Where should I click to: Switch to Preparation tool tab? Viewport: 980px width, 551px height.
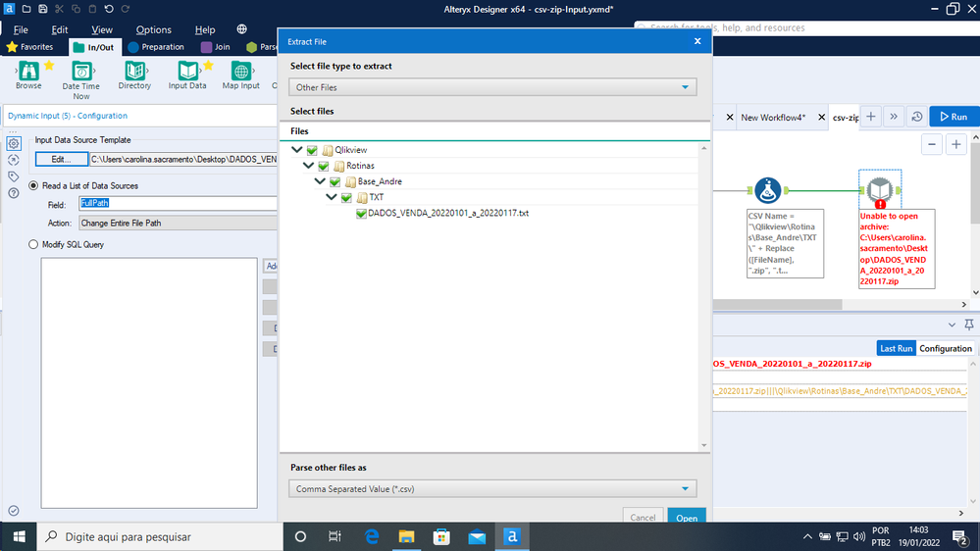156,47
